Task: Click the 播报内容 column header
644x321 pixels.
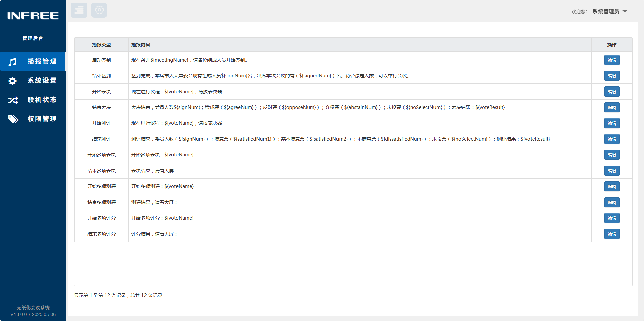Action: pyautogui.click(x=360, y=45)
